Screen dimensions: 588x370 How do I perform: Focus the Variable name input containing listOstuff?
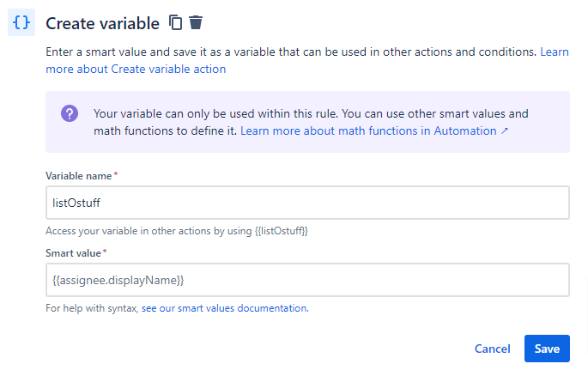point(307,203)
